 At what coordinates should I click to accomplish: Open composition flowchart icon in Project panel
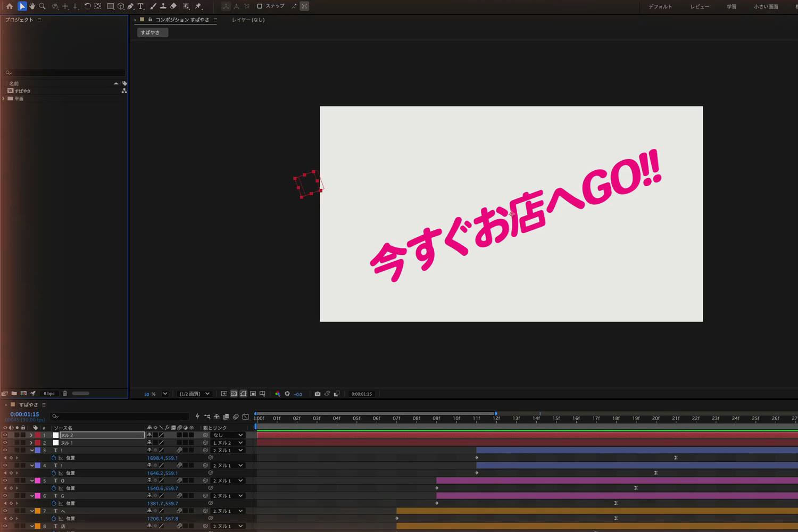pyautogui.click(x=124, y=91)
